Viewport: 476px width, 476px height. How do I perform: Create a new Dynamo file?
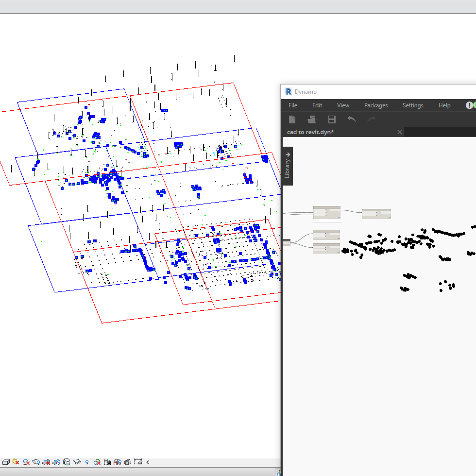[x=292, y=119]
